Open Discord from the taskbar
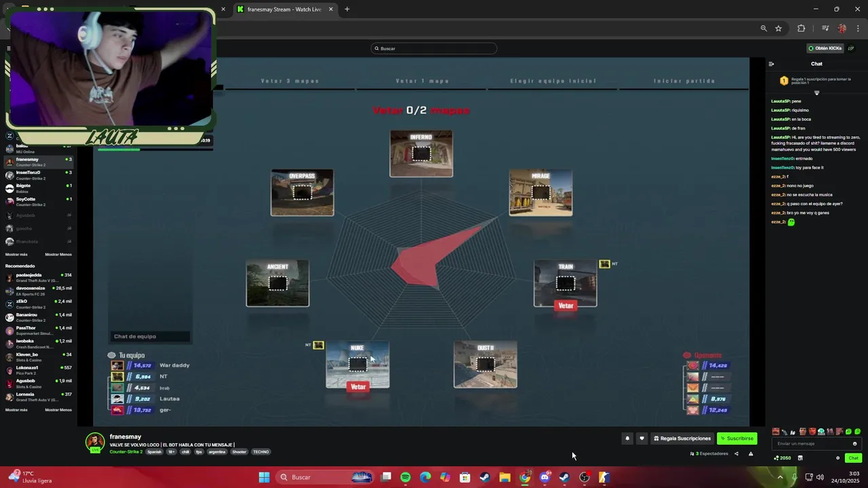 545,477
